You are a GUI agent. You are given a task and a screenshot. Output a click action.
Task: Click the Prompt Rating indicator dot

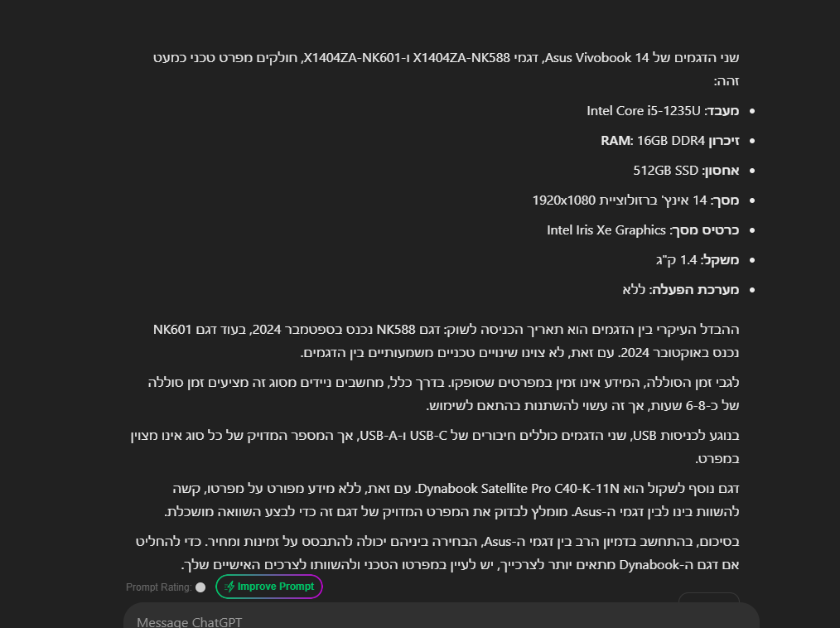tap(200, 587)
